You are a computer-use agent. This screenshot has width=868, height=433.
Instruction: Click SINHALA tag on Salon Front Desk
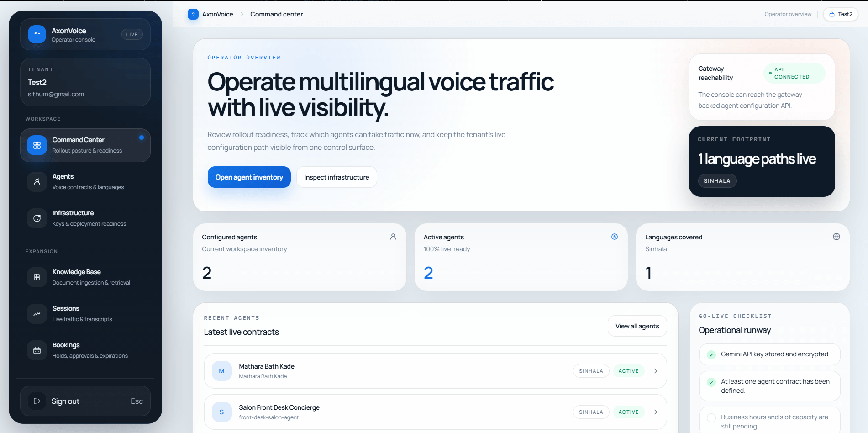pyautogui.click(x=591, y=412)
